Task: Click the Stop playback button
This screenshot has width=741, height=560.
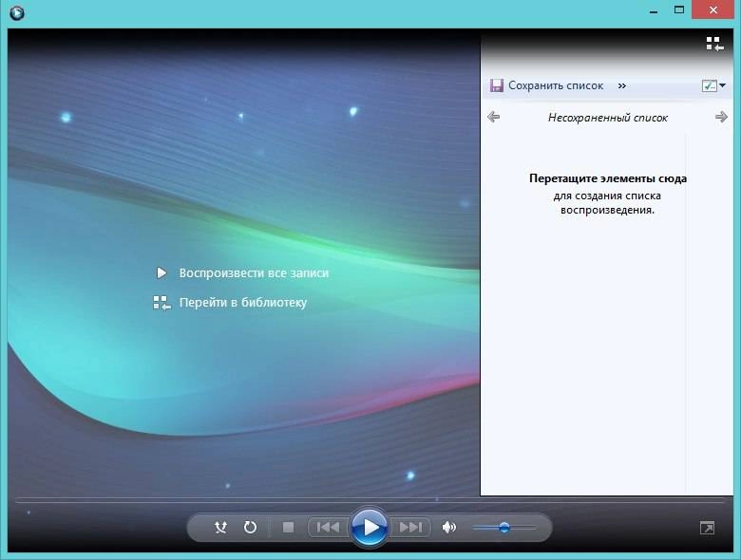Action: coord(288,527)
